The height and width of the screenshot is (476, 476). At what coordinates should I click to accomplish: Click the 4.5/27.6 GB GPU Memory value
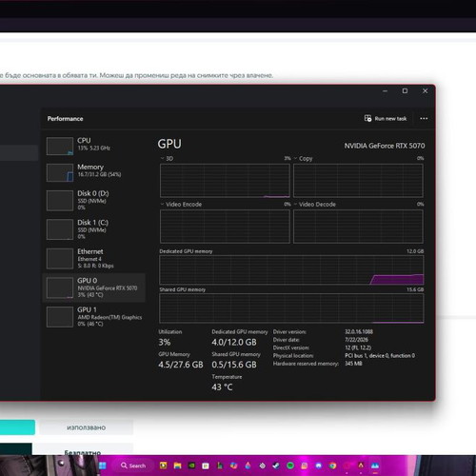point(181,365)
